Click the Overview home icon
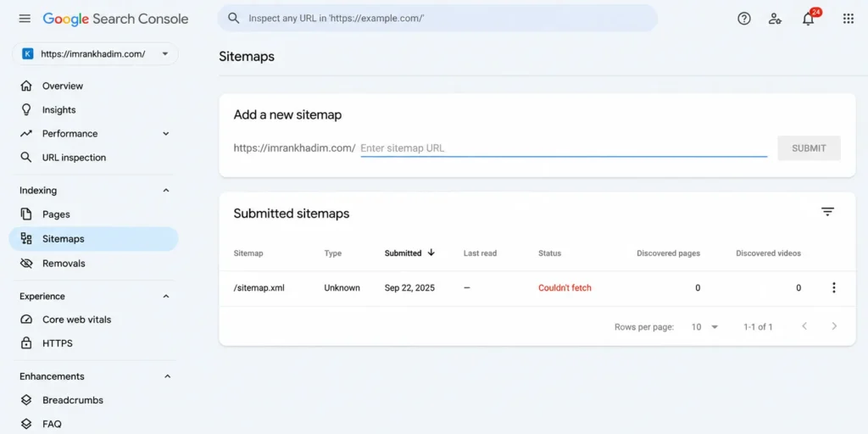 pos(26,86)
